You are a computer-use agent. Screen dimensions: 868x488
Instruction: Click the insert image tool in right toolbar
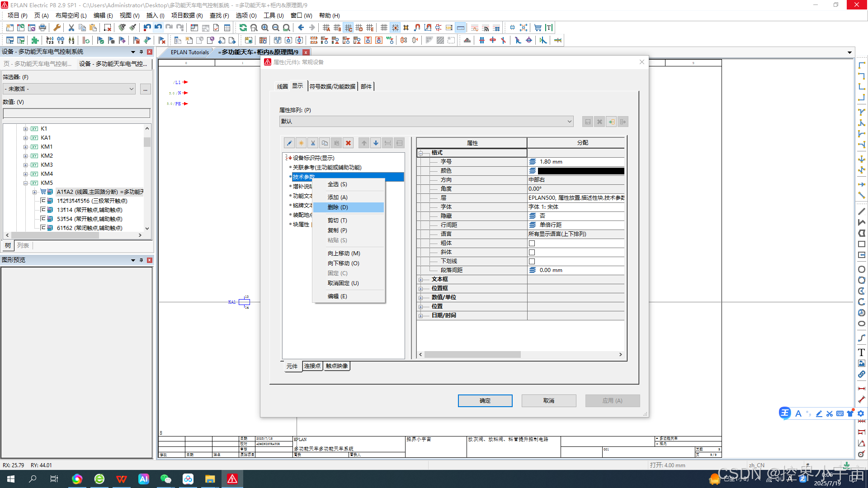point(861,363)
